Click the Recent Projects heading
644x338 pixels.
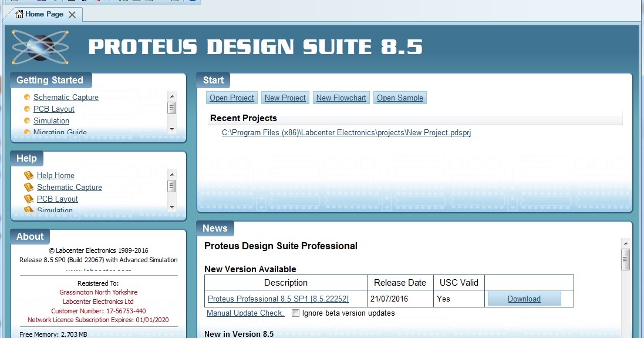(x=244, y=118)
